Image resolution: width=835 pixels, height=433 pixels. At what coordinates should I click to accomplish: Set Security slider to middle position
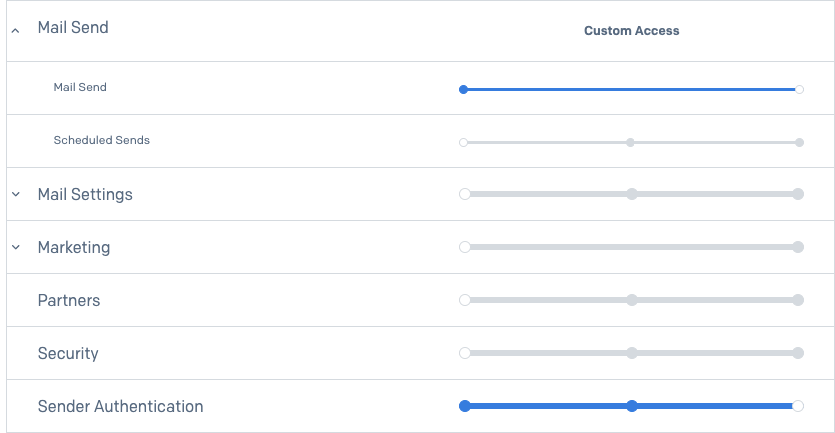[x=631, y=353]
